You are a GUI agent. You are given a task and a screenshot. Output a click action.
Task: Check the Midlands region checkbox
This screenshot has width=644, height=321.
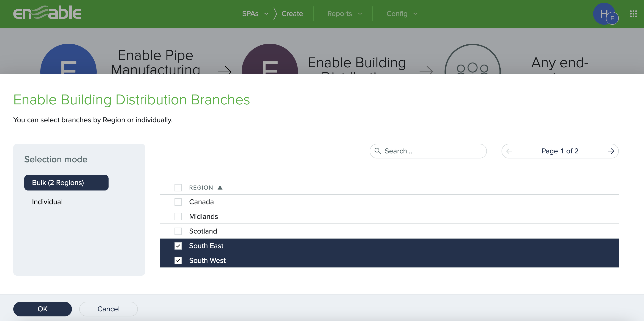coord(178,217)
